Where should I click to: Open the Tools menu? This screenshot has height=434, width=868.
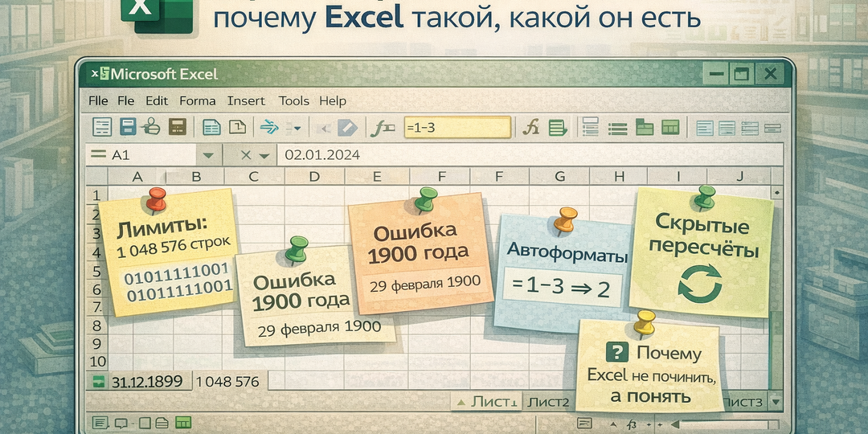tap(293, 101)
